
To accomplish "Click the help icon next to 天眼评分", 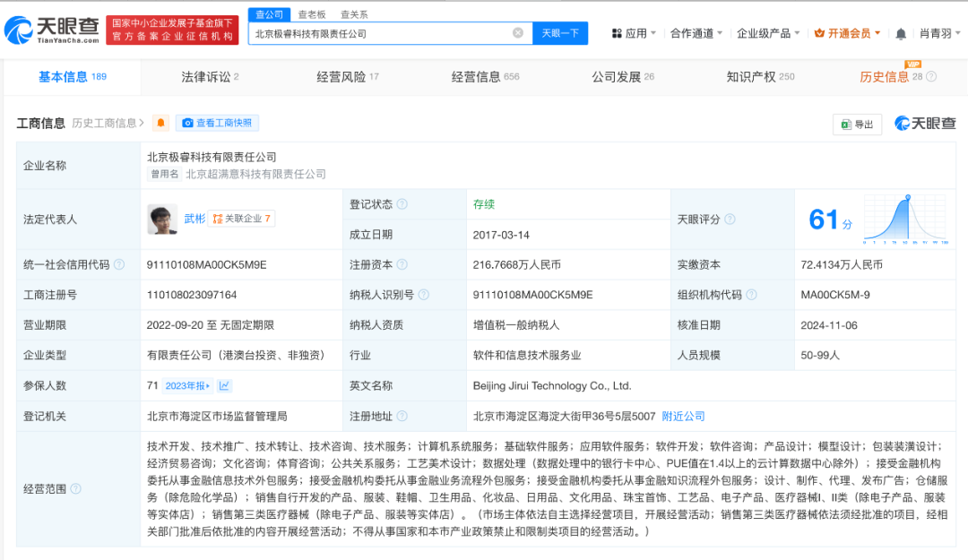I will pyautogui.click(x=730, y=220).
